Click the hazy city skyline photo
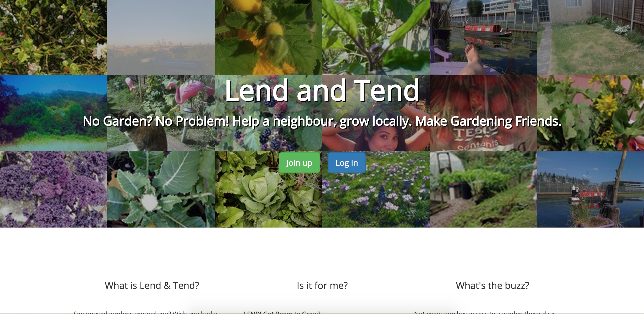 click(x=161, y=37)
